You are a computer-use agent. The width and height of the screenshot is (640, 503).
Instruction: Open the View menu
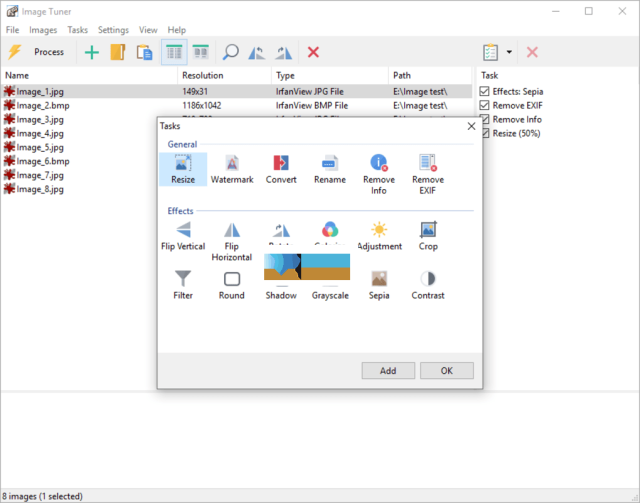click(148, 30)
